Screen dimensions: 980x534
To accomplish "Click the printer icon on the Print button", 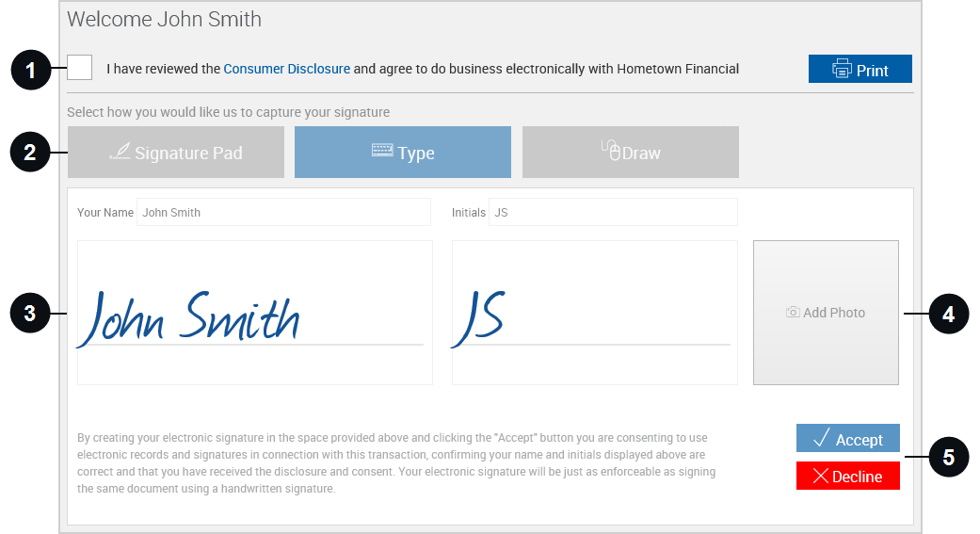I will pos(842,68).
